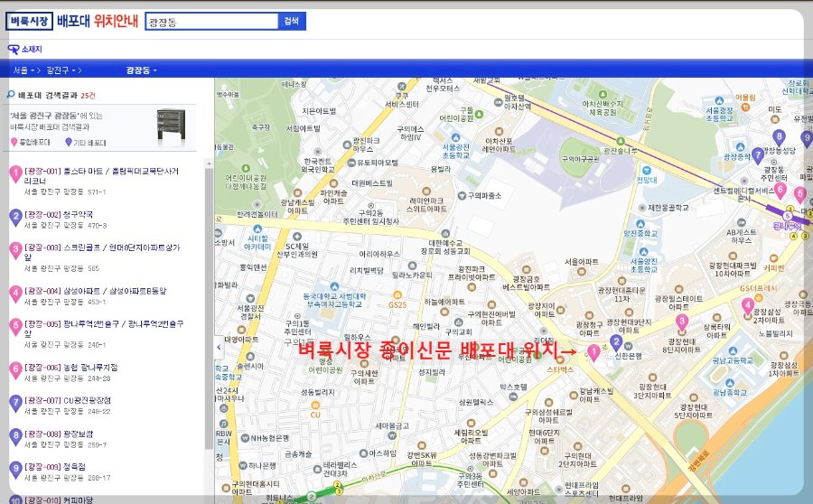The height and width of the screenshot is (504, 813).
Task: Click the 성동빌라지 label on map
Action: click(318, 392)
